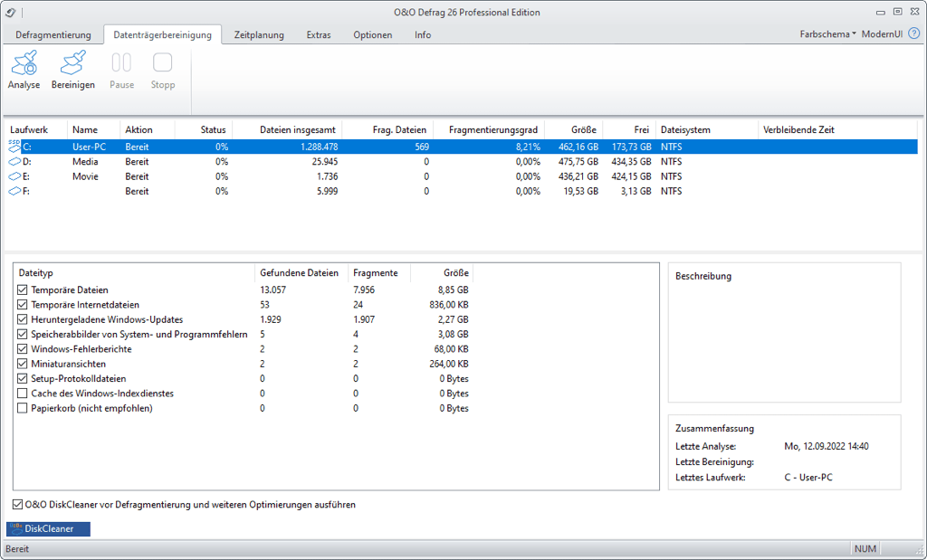The image size is (927, 560).
Task: Toggle Speicherabbilder von System- und Programmfehlern checkbox
Action: (x=23, y=335)
